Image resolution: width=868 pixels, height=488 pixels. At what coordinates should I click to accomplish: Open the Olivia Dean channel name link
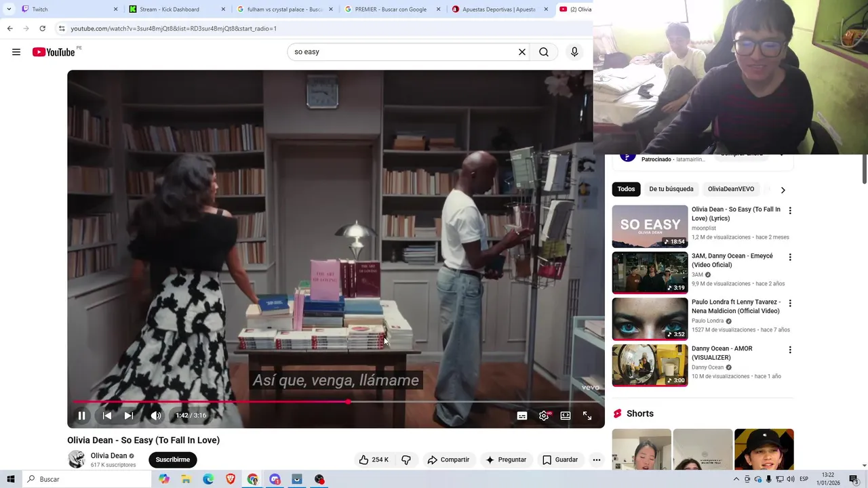(x=108, y=456)
